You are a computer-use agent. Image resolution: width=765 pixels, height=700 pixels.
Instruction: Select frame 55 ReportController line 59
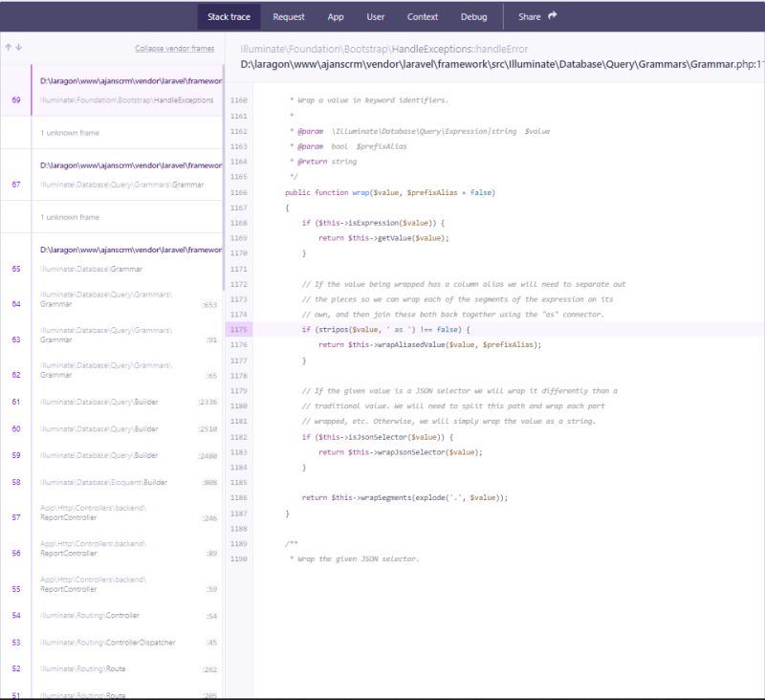click(x=112, y=584)
